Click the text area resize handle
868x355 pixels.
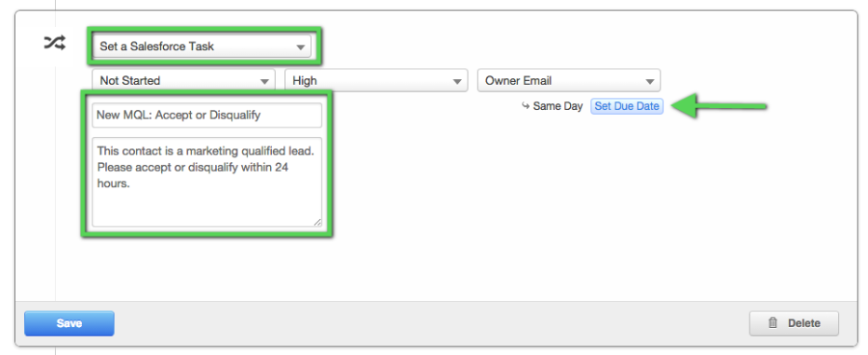(317, 222)
